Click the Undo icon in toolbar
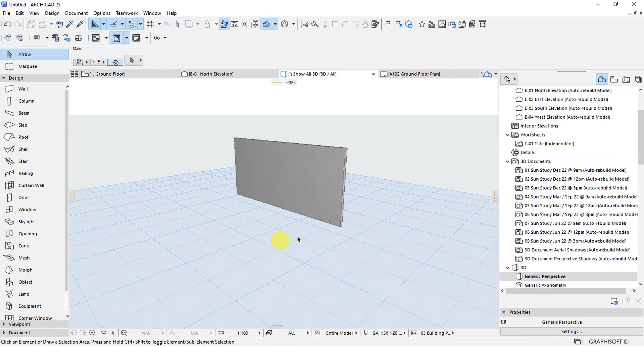Viewport: 644px width, 346px height. coord(7,24)
